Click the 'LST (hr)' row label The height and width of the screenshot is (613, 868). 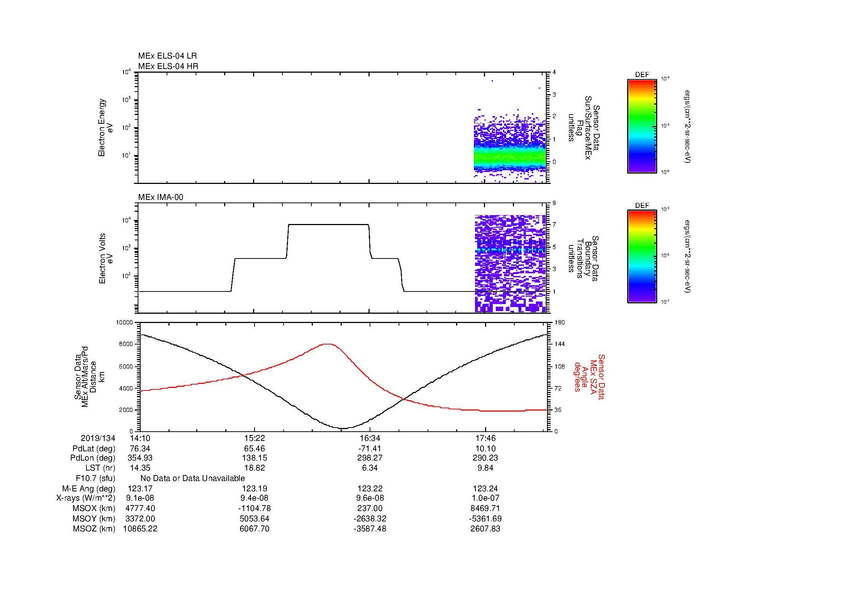[100, 468]
